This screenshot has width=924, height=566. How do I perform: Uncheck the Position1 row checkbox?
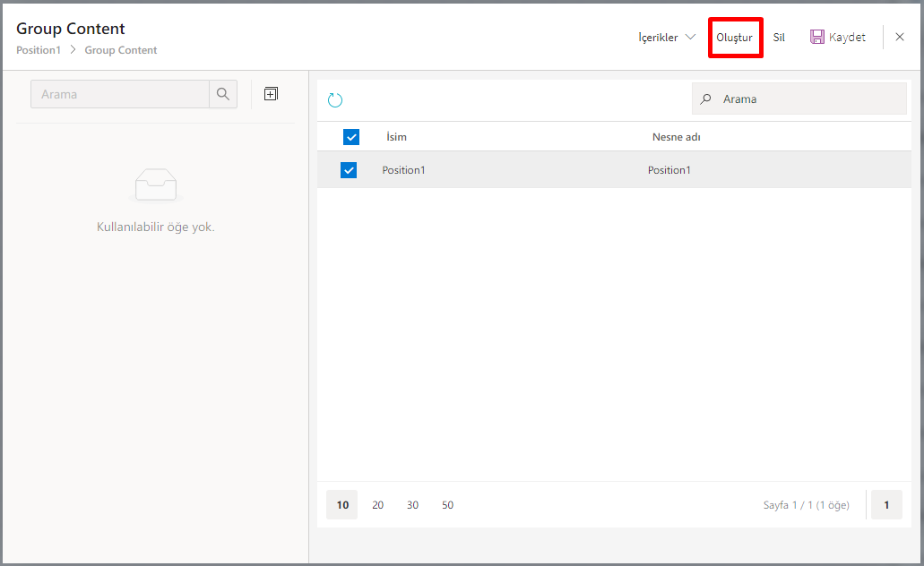349,170
